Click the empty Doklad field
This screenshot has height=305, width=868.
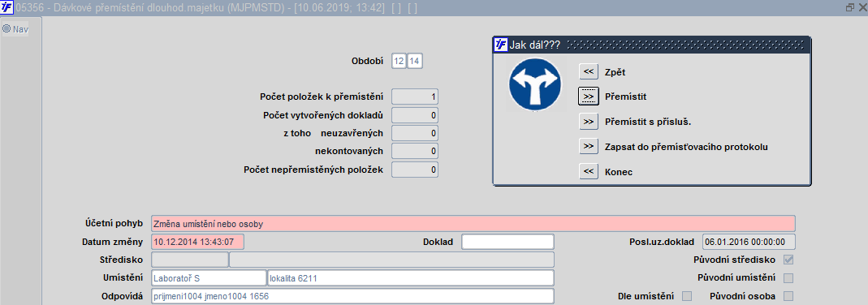click(x=507, y=242)
